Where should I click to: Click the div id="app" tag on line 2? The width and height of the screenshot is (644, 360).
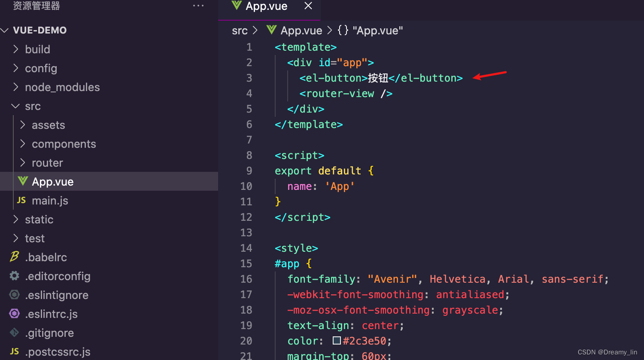(331, 62)
